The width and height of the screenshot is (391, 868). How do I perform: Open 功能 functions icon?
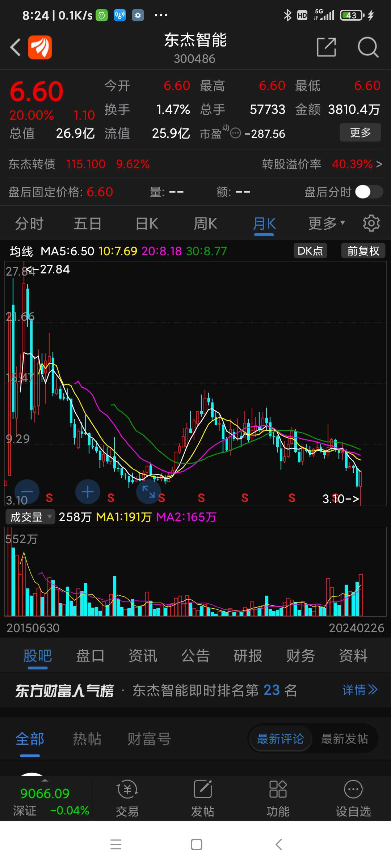tap(278, 799)
